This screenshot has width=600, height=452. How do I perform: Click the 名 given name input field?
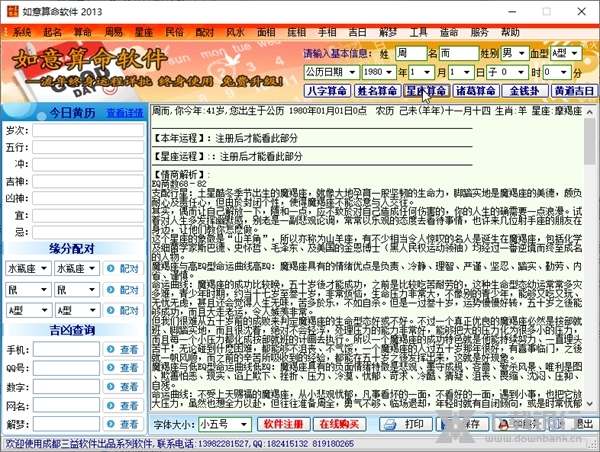coord(459,54)
